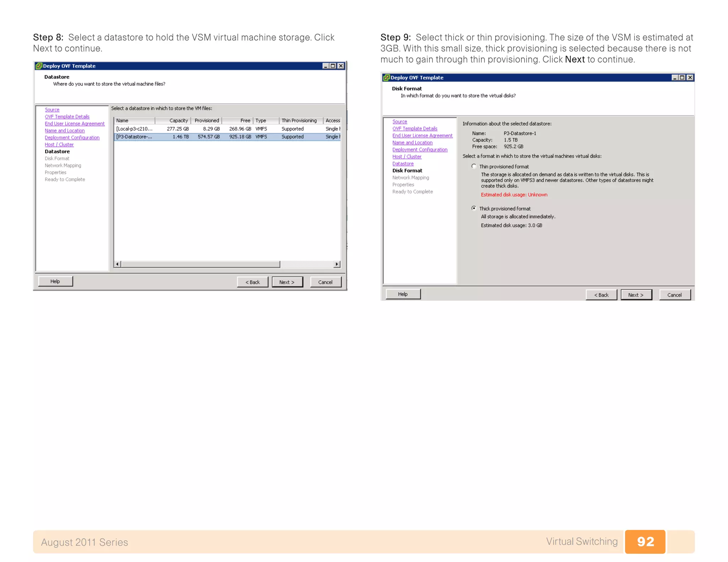The image size is (728, 562).
Task: Click the Deploy OVF Template icon in left dialog title bar
Action: [x=39, y=66]
